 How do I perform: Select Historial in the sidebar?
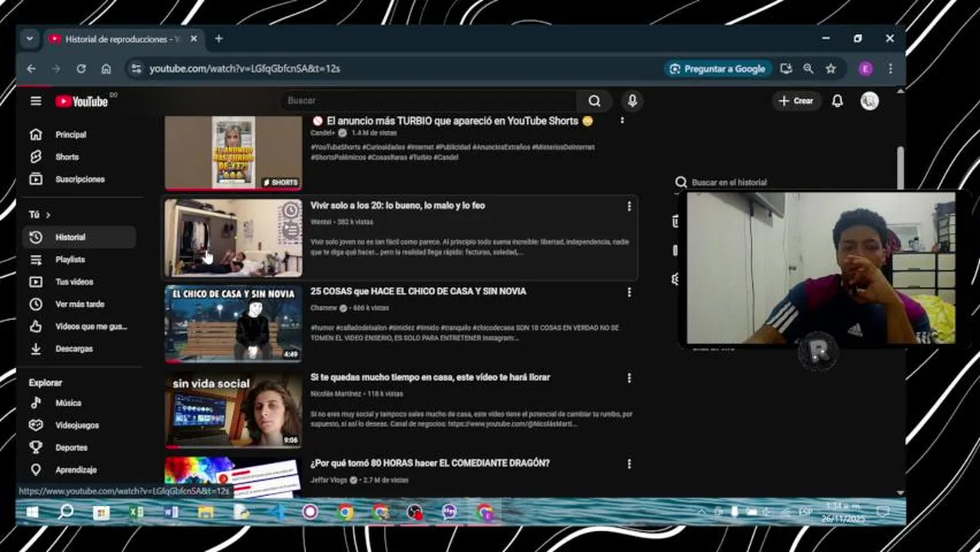click(x=79, y=237)
